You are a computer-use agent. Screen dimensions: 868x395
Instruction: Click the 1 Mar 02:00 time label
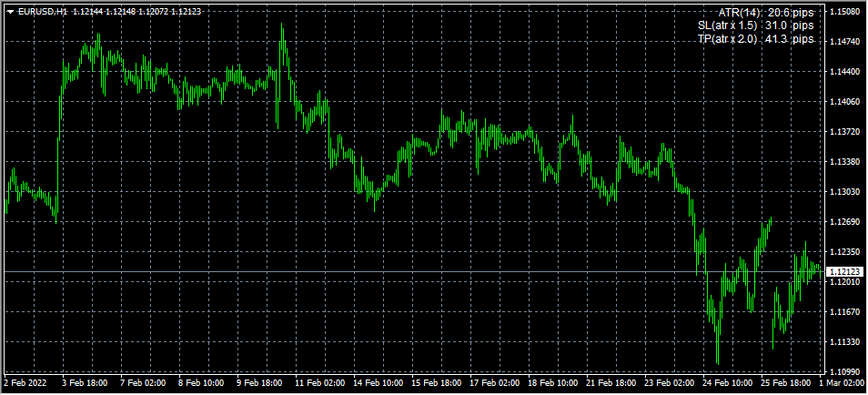(x=842, y=383)
